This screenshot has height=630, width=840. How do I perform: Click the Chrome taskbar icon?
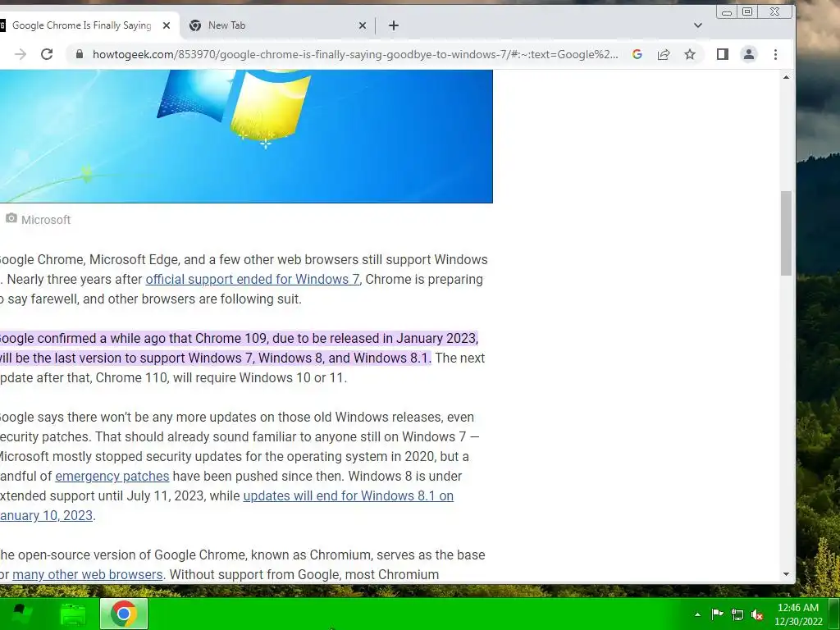[124, 614]
